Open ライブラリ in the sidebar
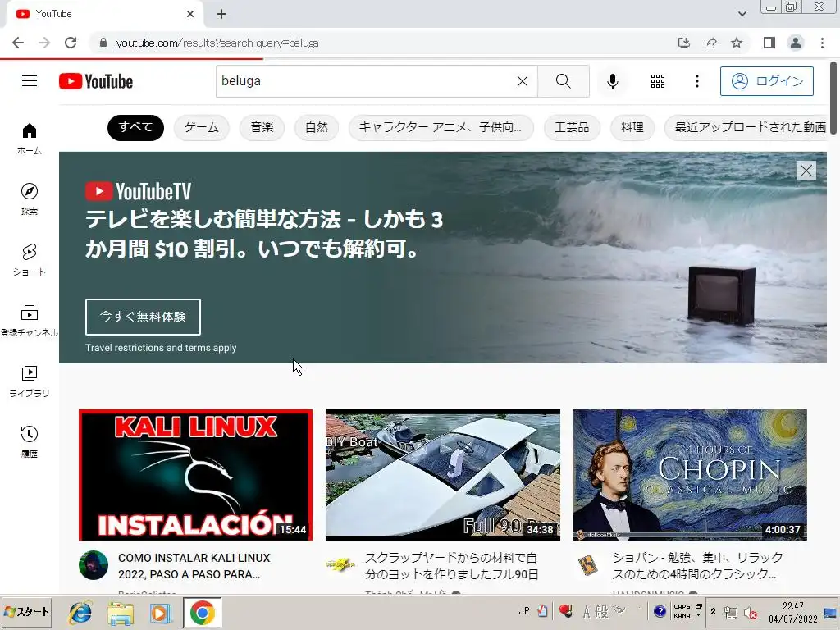 tap(30, 381)
